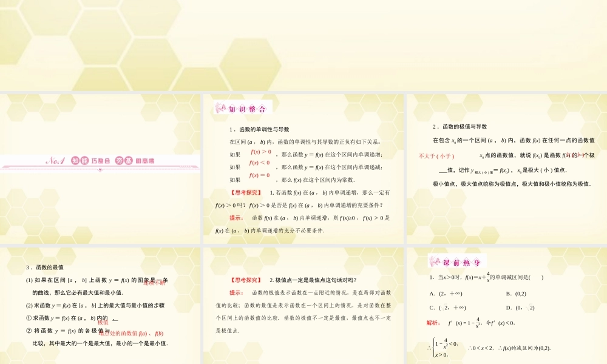This screenshot has height=364, width=607.
Task: Click red text 端点处的函数值 f(a)、f(b)
Action: coord(131,334)
